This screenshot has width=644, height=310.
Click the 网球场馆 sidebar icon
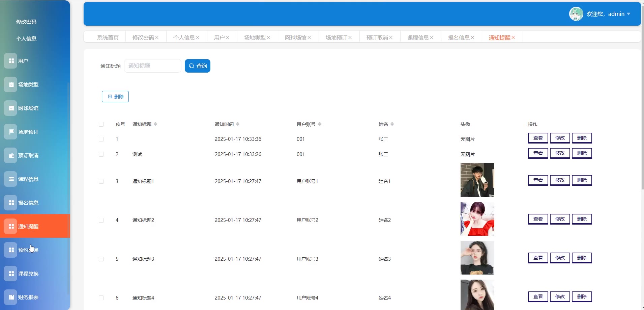tap(10, 108)
